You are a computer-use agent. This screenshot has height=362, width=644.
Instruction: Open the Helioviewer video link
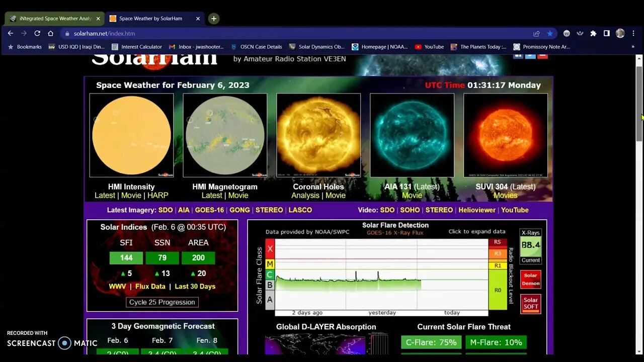[477, 210]
